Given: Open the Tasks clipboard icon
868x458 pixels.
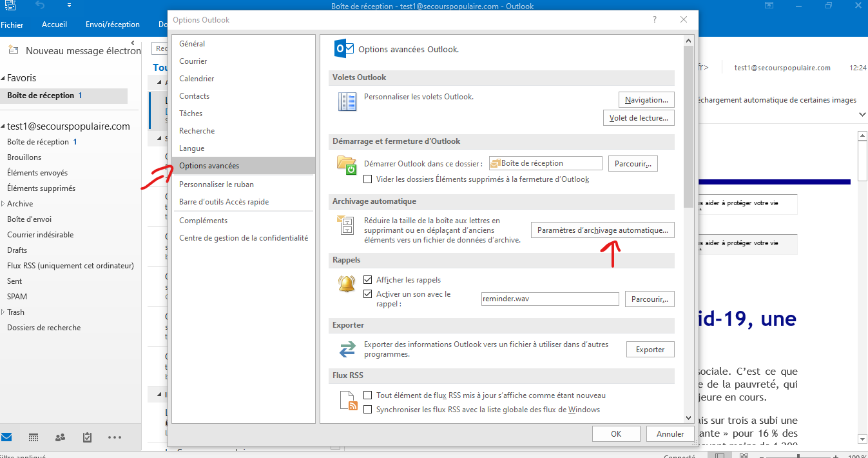Looking at the screenshot, I should (87, 437).
